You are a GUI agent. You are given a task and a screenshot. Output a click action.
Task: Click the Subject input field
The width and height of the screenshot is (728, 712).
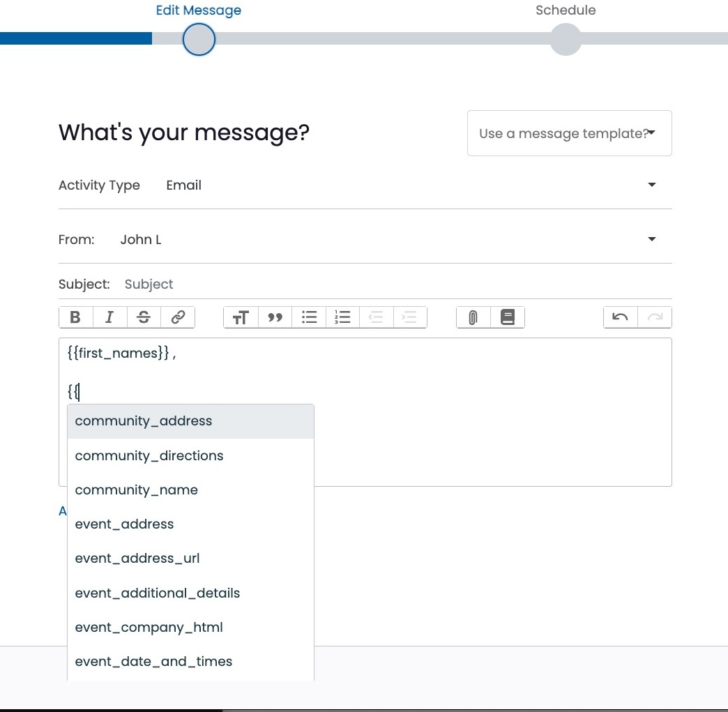pyautogui.click(x=397, y=285)
